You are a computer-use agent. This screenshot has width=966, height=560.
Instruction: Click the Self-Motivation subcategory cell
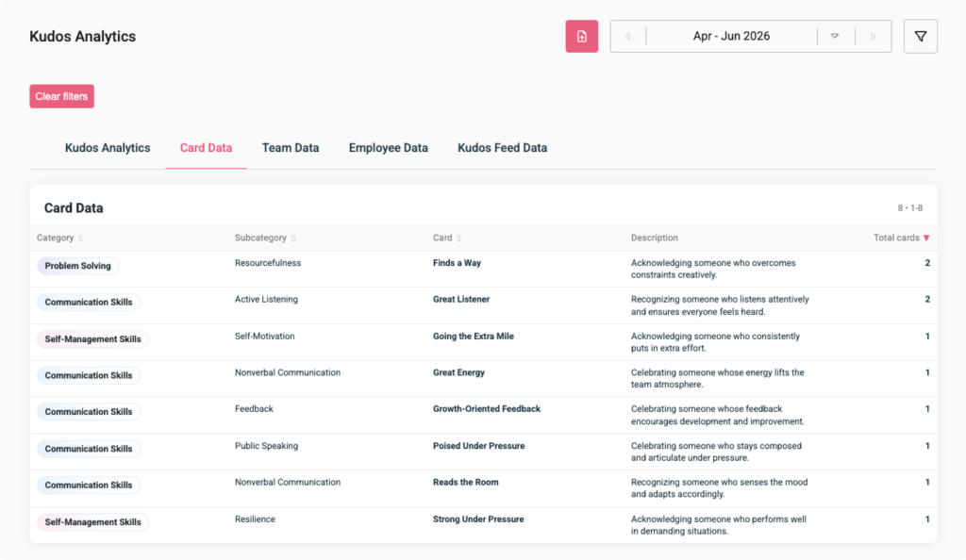point(265,336)
